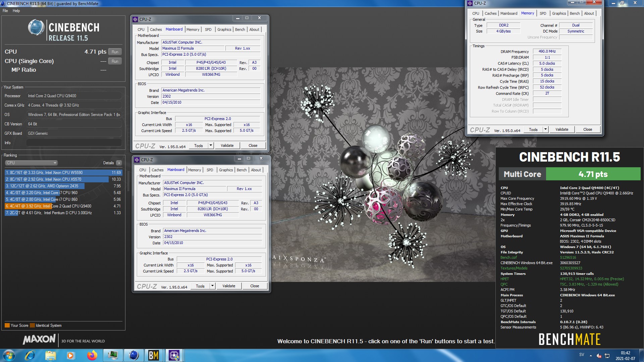The width and height of the screenshot is (644, 362).
Task: Launch Firefox from the taskbar
Action: click(x=92, y=355)
